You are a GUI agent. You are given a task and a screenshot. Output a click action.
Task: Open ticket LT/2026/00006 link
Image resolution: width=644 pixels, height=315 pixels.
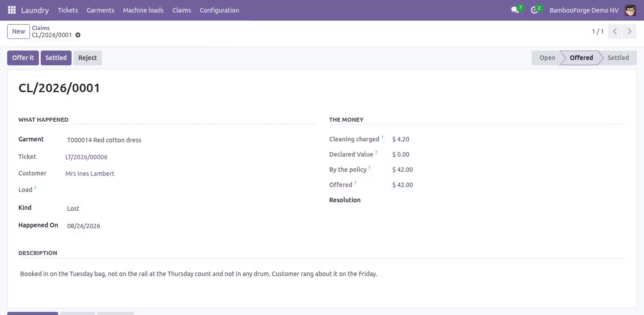coord(86,157)
